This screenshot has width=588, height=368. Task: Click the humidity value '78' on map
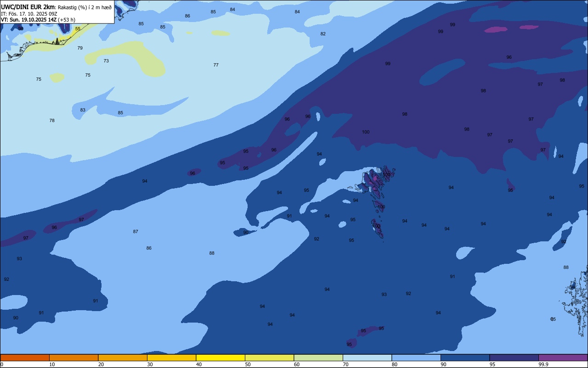point(52,120)
